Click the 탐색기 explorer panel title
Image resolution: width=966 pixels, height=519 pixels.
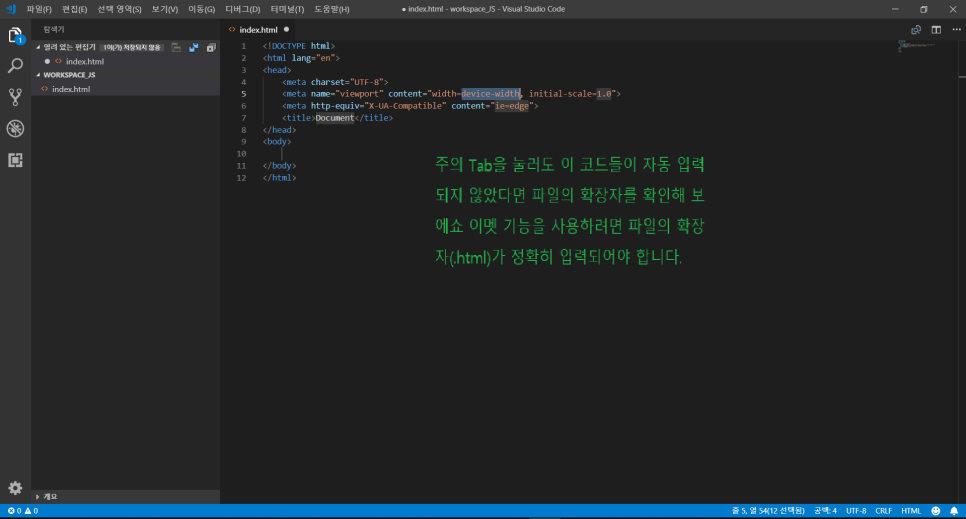(54, 30)
